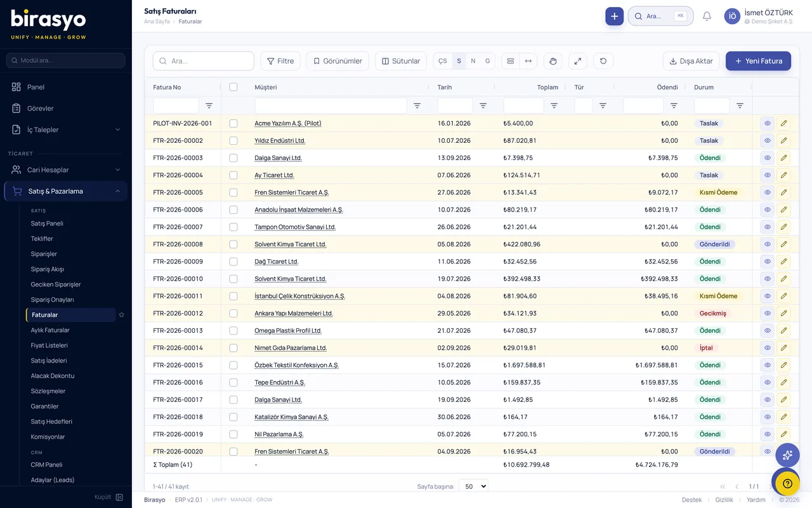Edit invoice FTR-2026-00003 with the pencil icon
Screen dimensions: 812x508
(784, 157)
